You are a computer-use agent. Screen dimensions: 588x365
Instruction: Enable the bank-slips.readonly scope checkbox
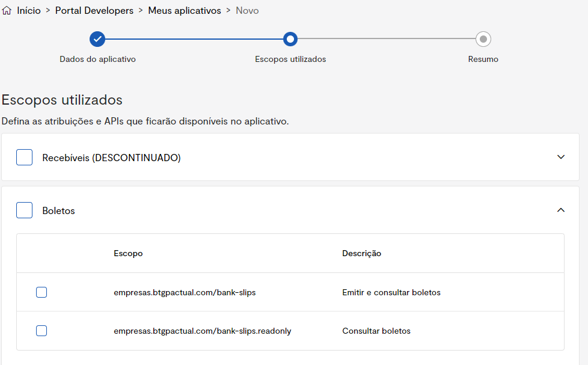click(x=41, y=331)
